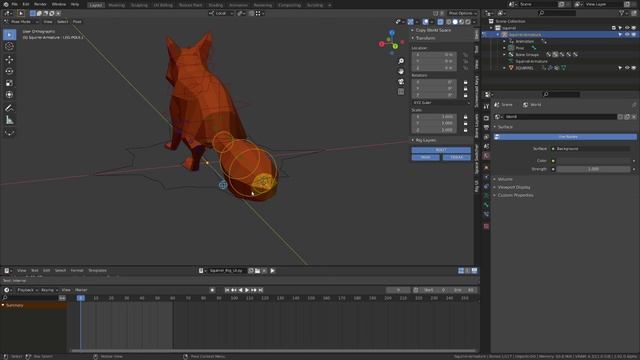Screen dimensions: 640x360
Task: Hide the selected armature via eye icon
Action: tap(627, 35)
